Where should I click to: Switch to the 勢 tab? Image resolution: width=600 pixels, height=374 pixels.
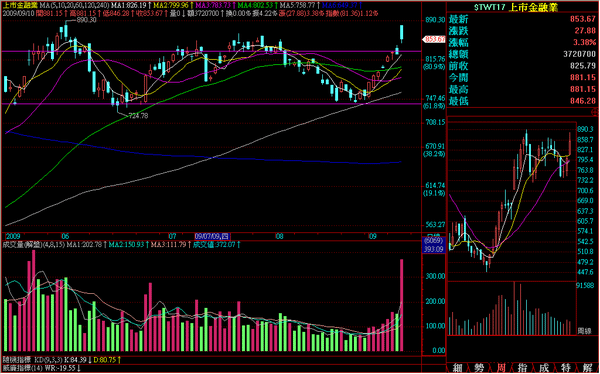coord(479,368)
